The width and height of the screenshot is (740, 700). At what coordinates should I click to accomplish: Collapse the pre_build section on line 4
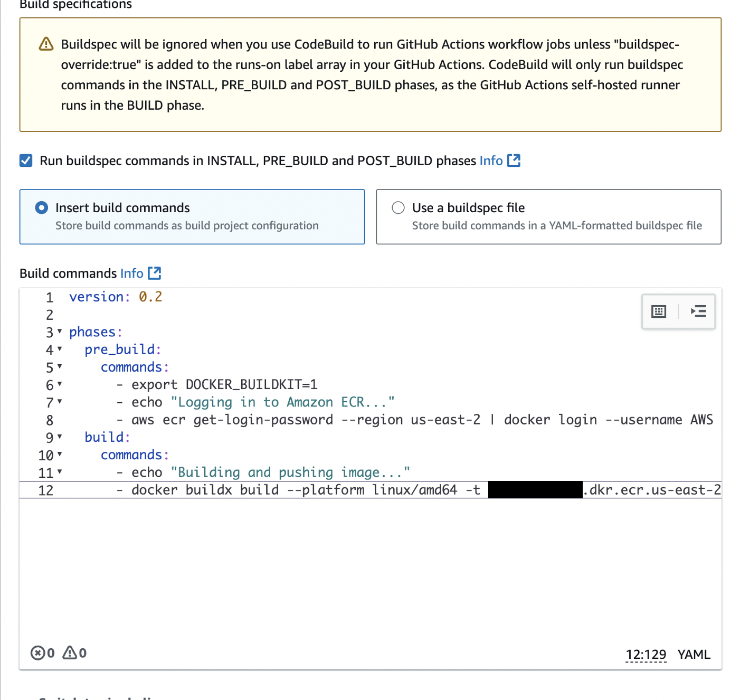point(59,350)
